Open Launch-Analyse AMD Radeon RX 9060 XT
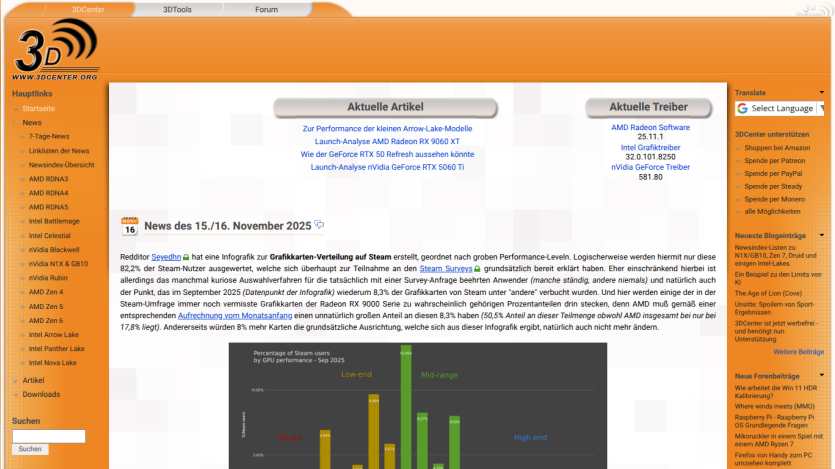Image resolution: width=835 pixels, height=469 pixels. [x=387, y=142]
